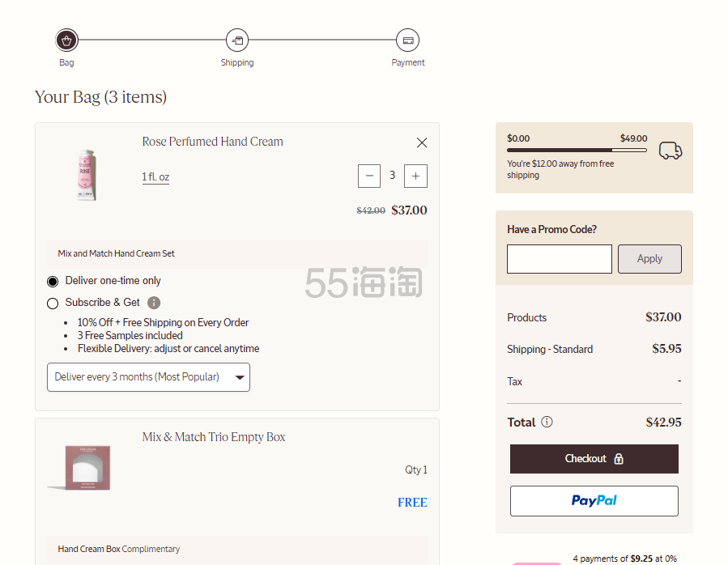Open Deliver every 3 months dropdown
The width and height of the screenshot is (728, 565).
coord(148,377)
